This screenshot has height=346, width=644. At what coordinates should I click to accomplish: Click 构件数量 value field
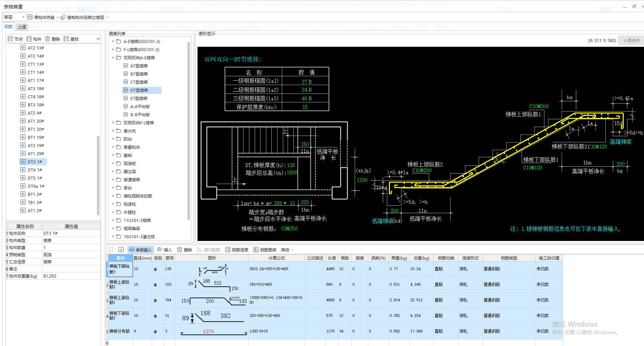[71, 247]
